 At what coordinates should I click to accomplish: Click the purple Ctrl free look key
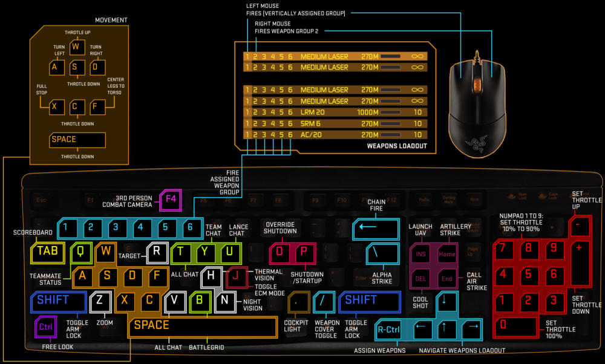point(45,327)
